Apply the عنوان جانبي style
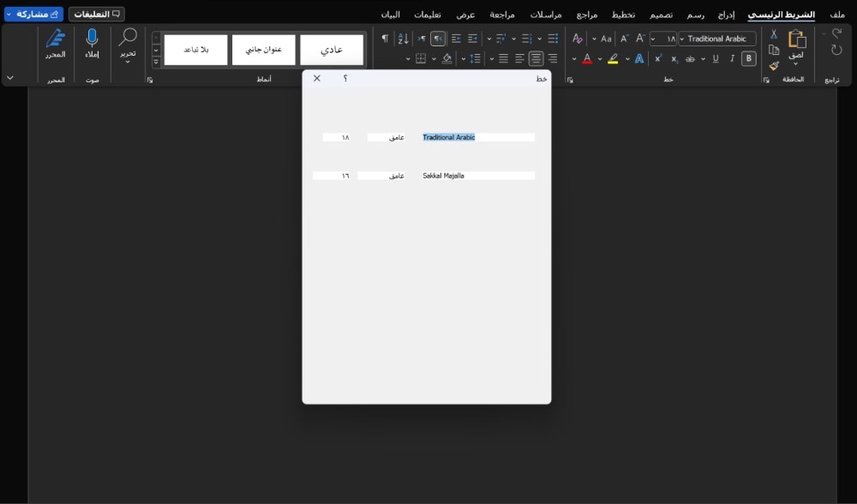Viewport: 857px width, 504px height. coord(263,50)
